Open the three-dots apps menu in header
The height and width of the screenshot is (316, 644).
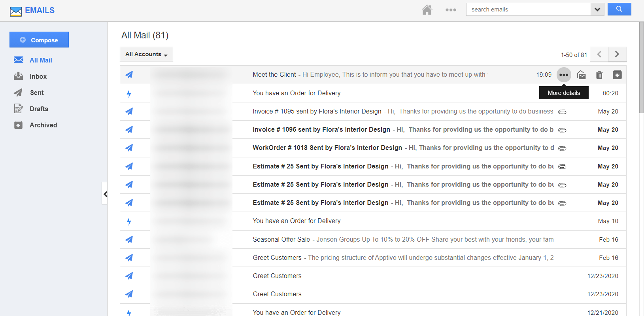tap(451, 10)
